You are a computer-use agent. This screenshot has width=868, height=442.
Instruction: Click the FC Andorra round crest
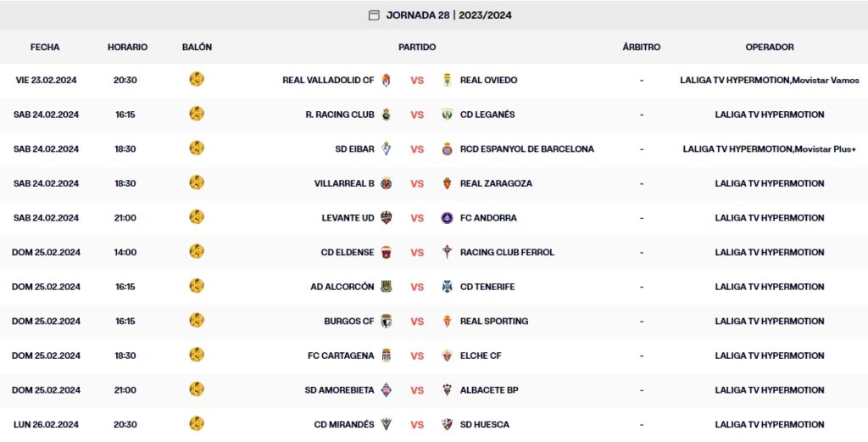click(447, 218)
